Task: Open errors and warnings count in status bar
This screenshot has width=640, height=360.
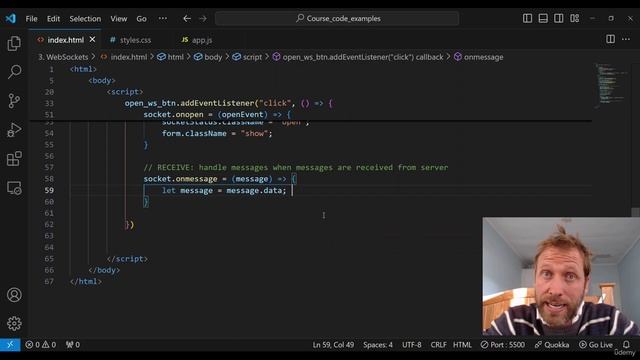Action: [40, 344]
